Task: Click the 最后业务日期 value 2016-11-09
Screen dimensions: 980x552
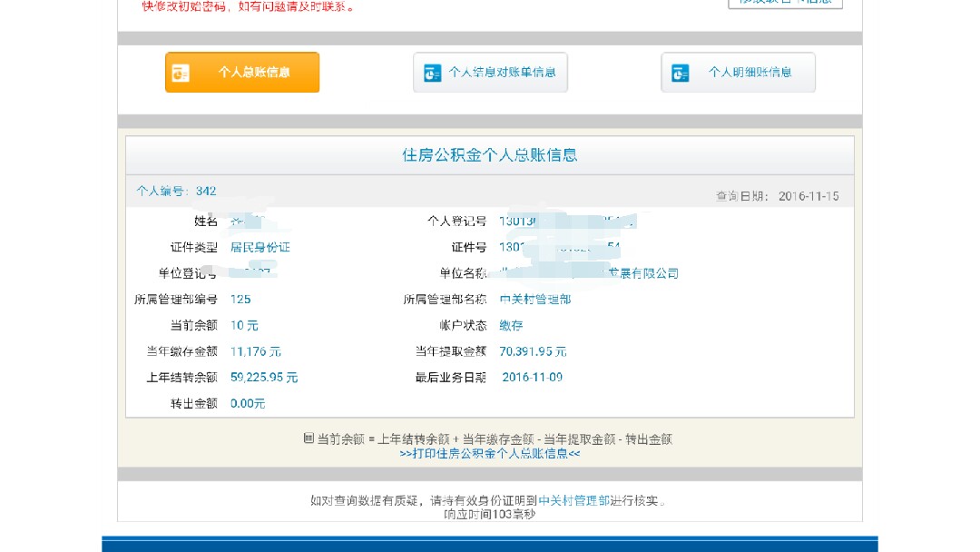Action: point(532,377)
